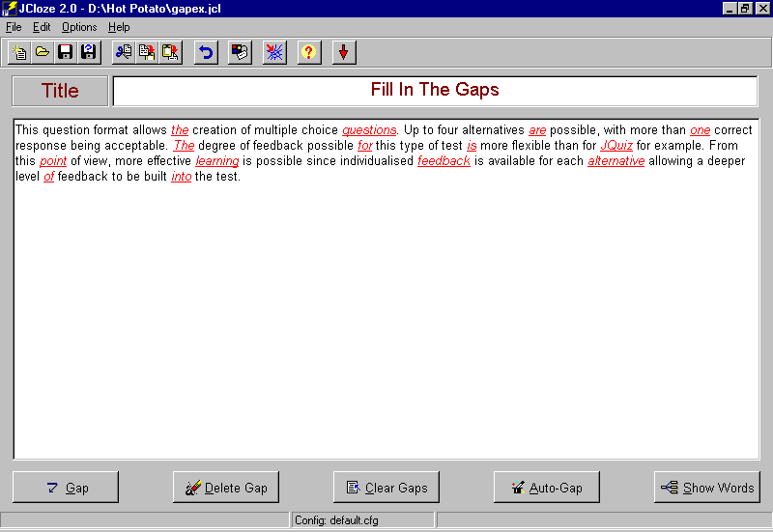
Task: Open Help via the yellow question mark icon
Action: click(309, 52)
